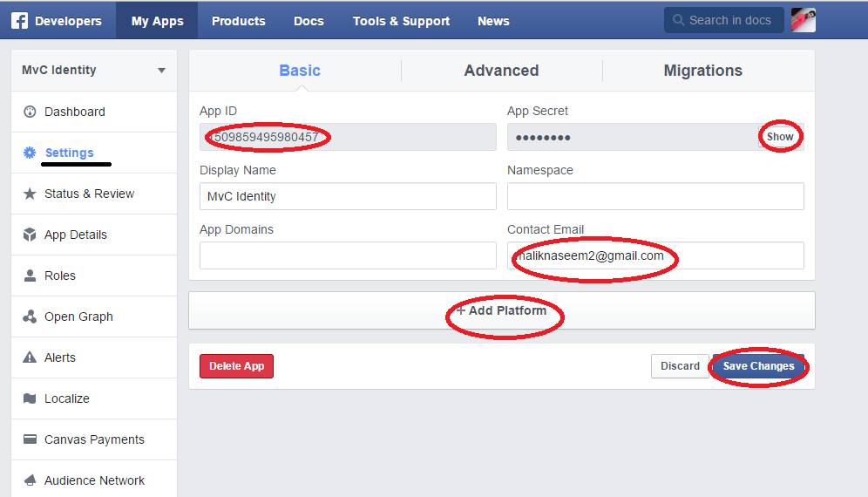This screenshot has width=868, height=497.
Task: Click the Add Platform button
Action: click(x=501, y=310)
